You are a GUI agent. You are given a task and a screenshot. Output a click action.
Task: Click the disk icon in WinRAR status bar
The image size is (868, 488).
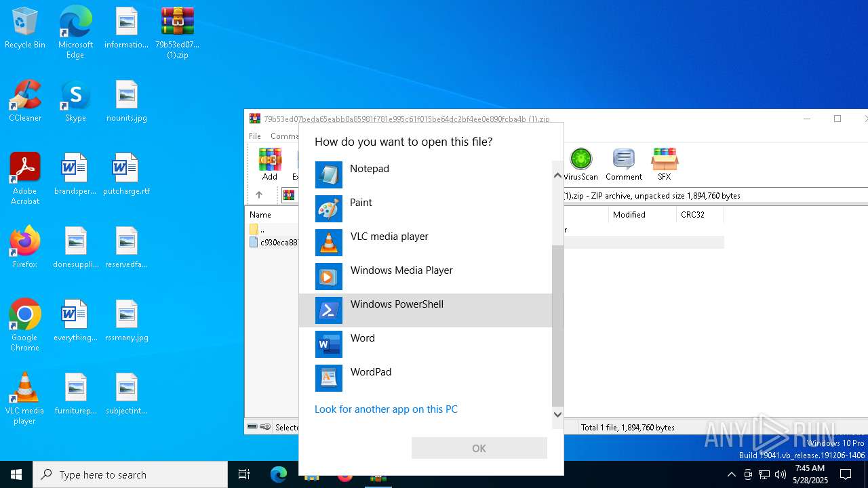(252, 427)
